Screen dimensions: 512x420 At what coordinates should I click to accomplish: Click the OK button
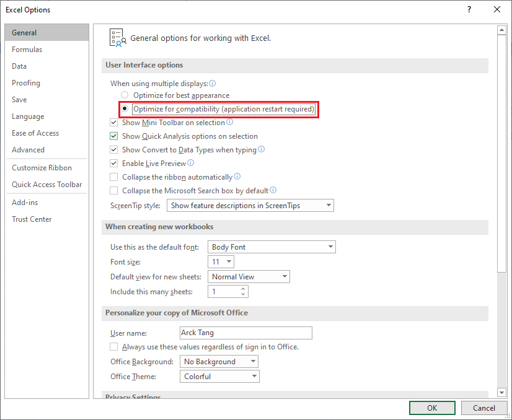pos(432,408)
